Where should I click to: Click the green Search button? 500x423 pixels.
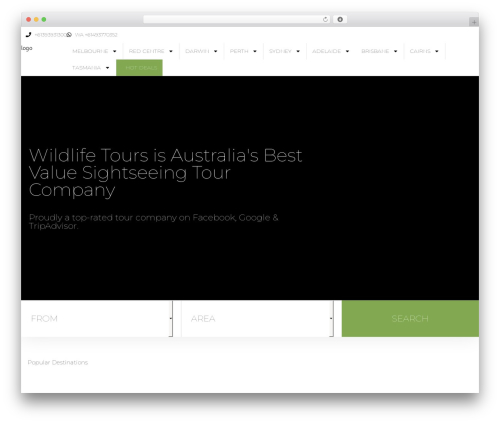(x=410, y=319)
